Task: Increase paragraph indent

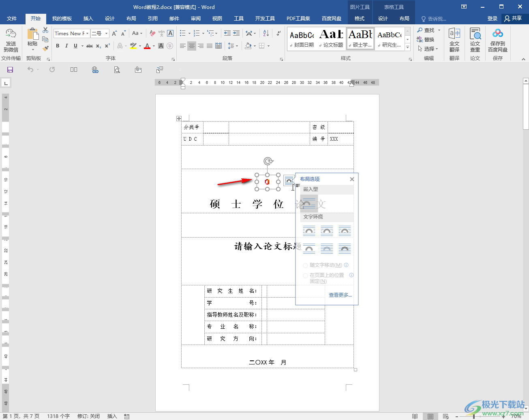Action: point(236,33)
